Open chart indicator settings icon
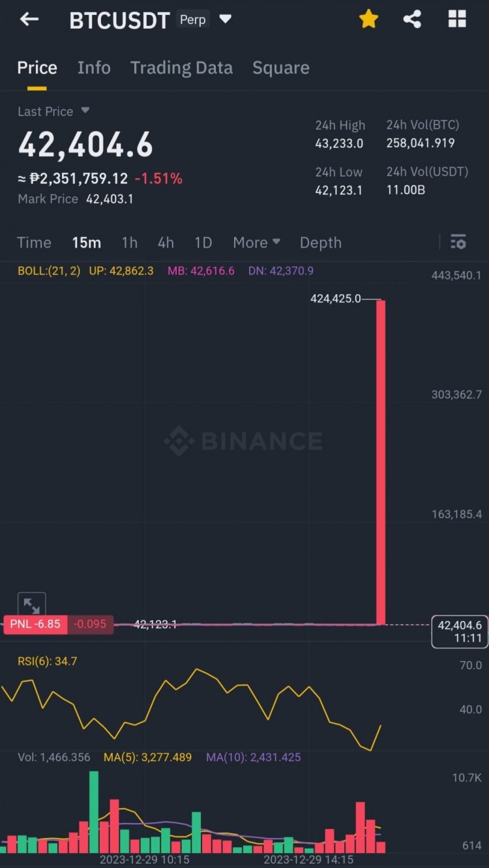This screenshot has width=489, height=868. click(458, 242)
